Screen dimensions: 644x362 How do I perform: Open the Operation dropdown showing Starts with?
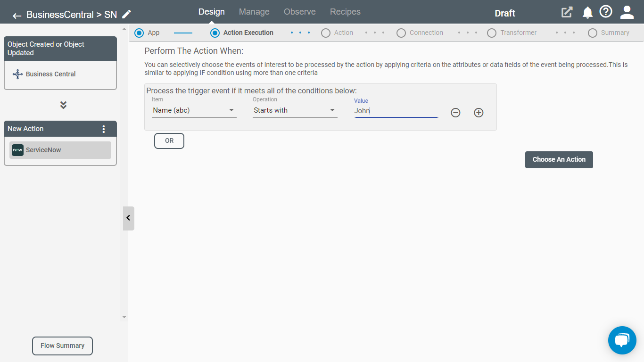295,110
